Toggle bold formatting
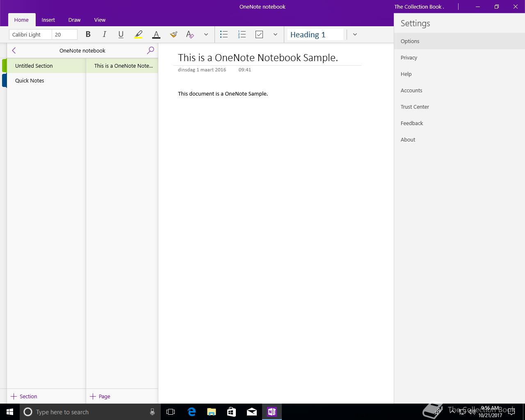This screenshot has height=420, width=525. click(88, 34)
